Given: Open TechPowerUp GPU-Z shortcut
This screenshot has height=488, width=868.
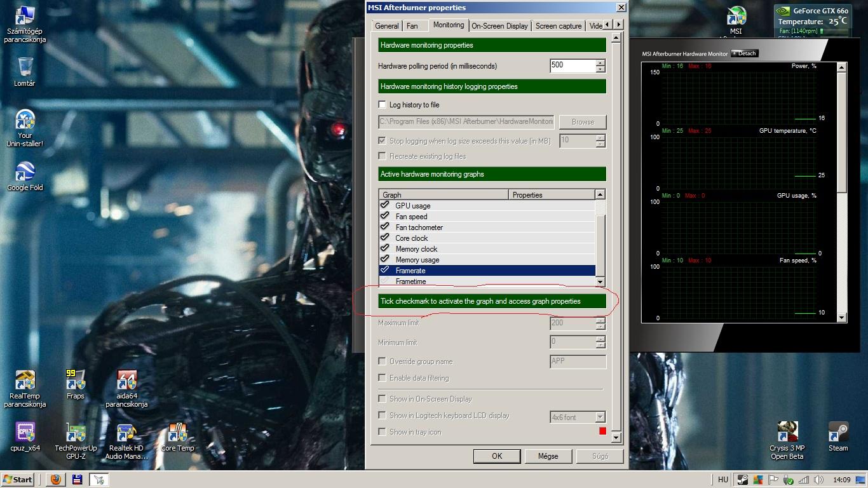Looking at the screenshot, I should (76, 440).
